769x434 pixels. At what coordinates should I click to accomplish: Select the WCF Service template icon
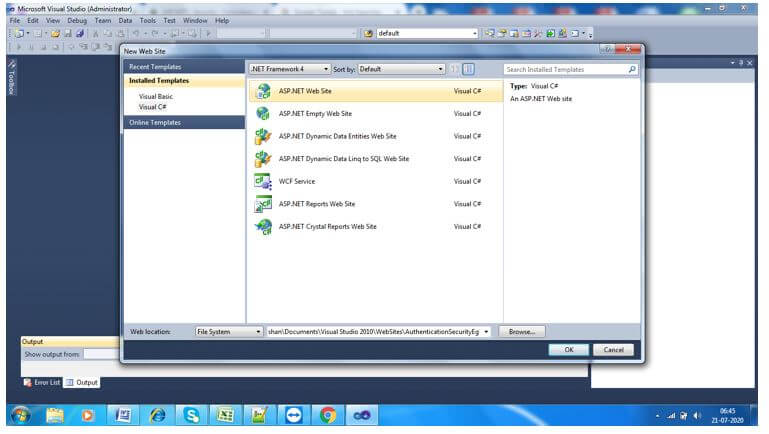point(263,181)
